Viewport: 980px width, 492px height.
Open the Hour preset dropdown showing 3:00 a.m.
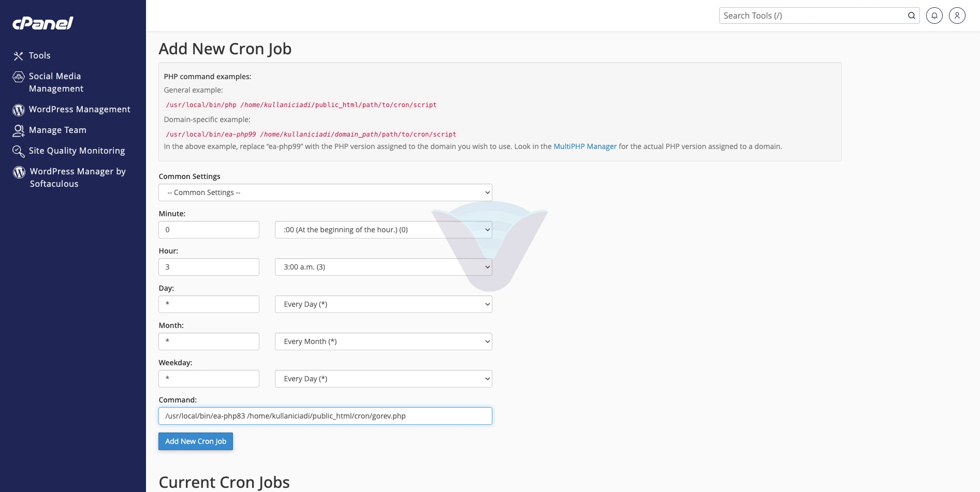tap(384, 267)
